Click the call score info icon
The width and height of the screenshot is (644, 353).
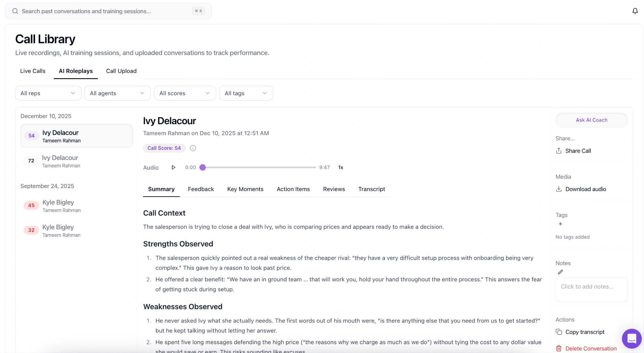[193, 148]
